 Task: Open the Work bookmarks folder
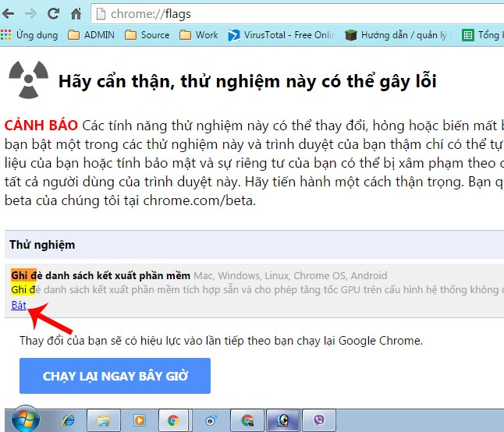pyautogui.click(x=199, y=34)
